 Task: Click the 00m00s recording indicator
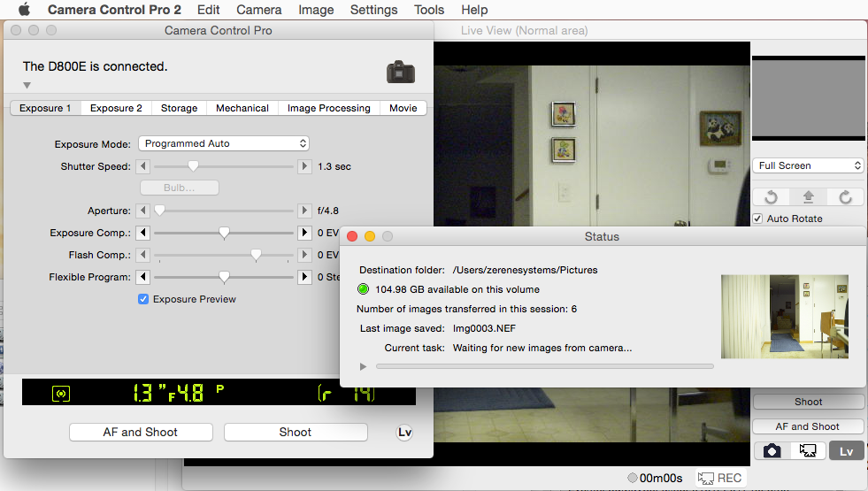coord(656,479)
